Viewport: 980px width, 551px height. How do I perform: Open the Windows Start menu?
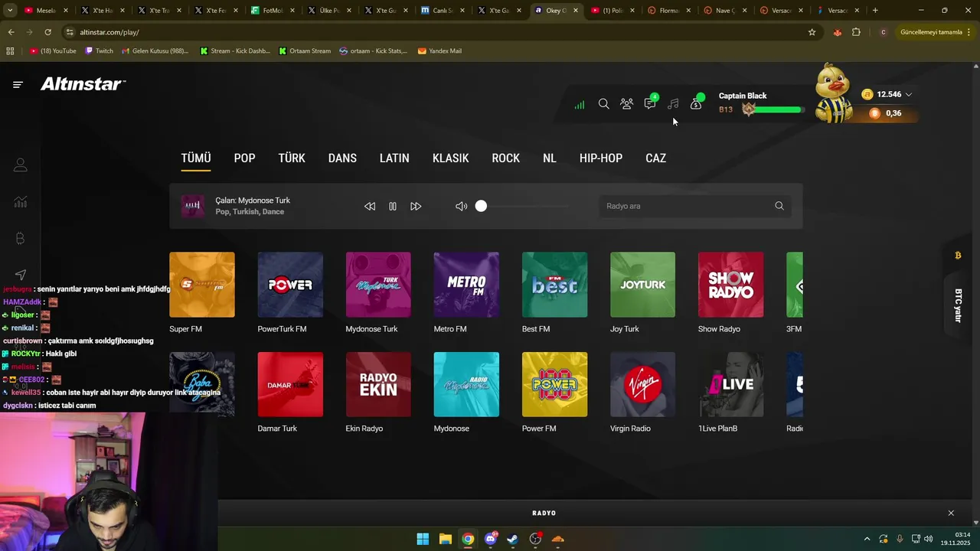[423, 539]
